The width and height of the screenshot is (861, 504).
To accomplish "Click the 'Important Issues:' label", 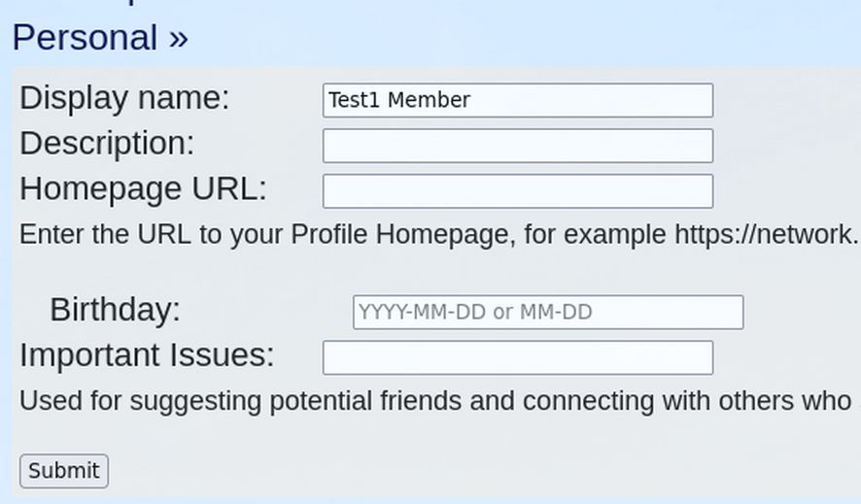I will coord(147,355).
